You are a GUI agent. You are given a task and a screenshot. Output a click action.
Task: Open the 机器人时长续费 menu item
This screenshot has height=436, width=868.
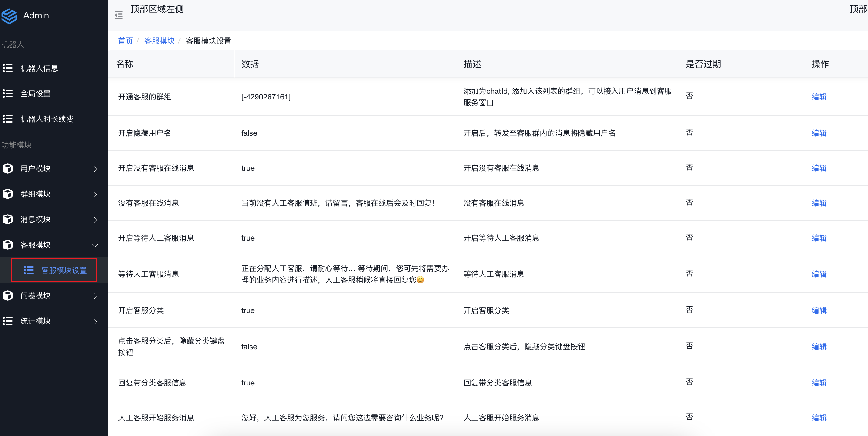pos(46,119)
